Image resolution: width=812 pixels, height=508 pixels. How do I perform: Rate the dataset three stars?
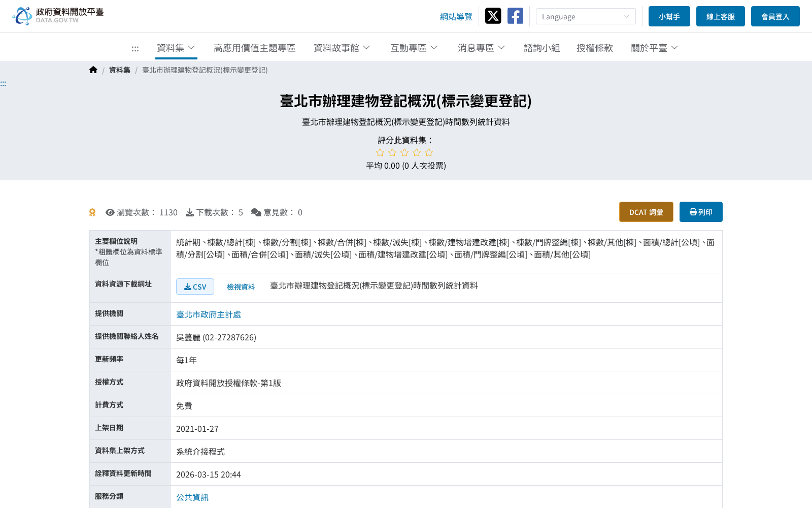click(404, 153)
